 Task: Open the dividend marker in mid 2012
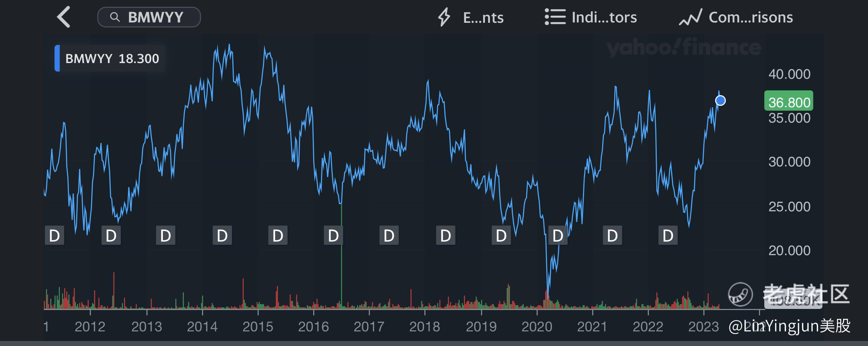click(x=111, y=236)
